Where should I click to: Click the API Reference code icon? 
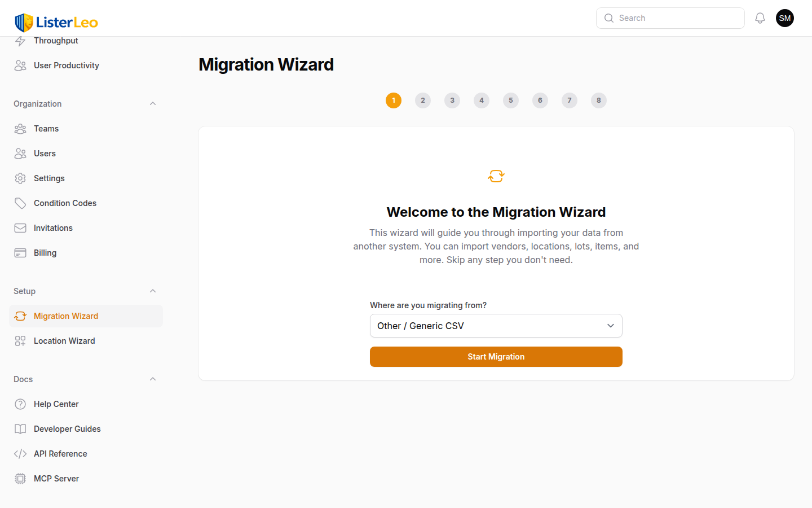[20, 454]
